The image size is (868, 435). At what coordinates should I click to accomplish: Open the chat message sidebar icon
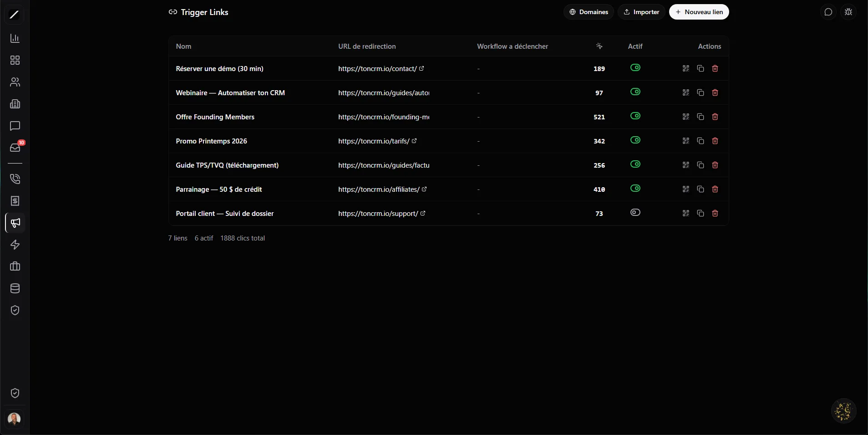[15, 126]
